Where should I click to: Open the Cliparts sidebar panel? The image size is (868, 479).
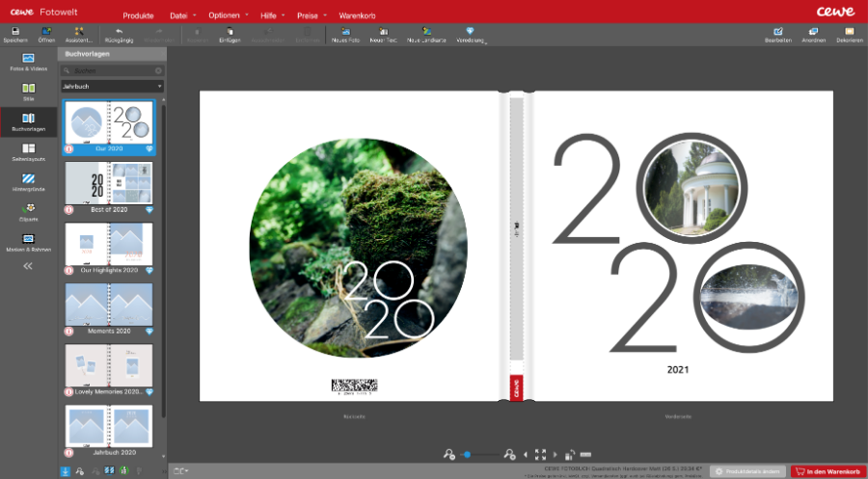tap(28, 212)
